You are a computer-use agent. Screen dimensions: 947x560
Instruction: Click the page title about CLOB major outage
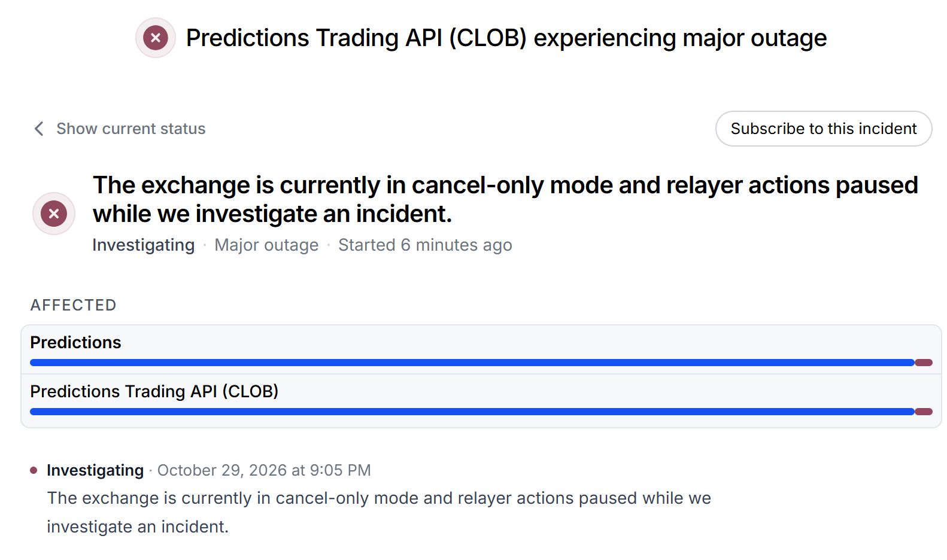coord(506,38)
